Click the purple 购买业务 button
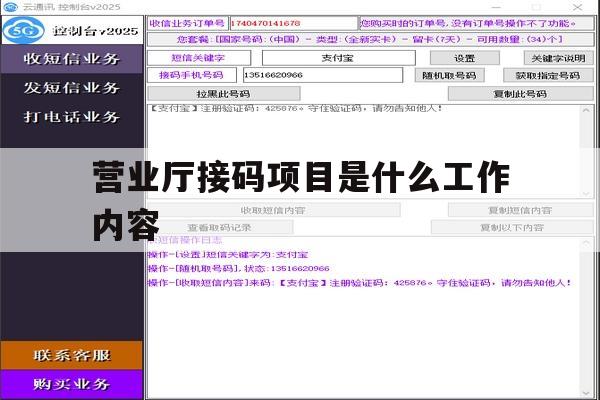Viewport: 600px width, 400px height. (x=72, y=384)
